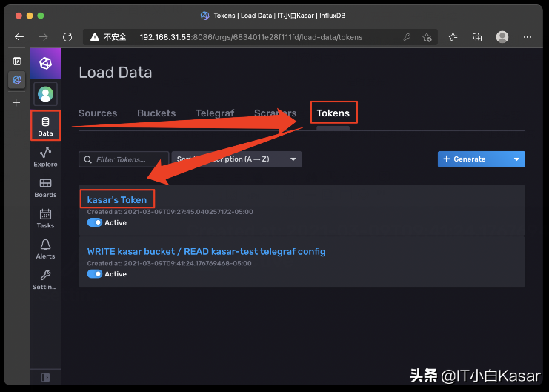The height and width of the screenshot is (392, 549).
Task: Click the browser address bar URL
Action: (x=250, y=37)
